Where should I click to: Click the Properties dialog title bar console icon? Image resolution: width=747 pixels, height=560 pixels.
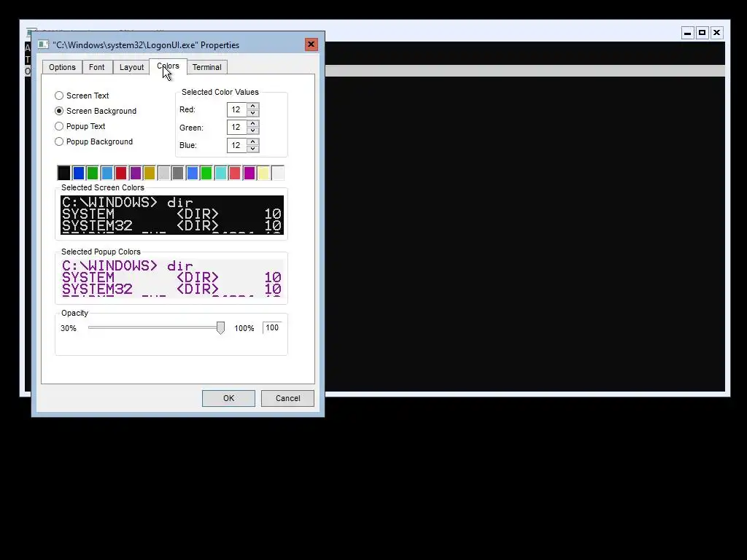click(x=43, y=44)
